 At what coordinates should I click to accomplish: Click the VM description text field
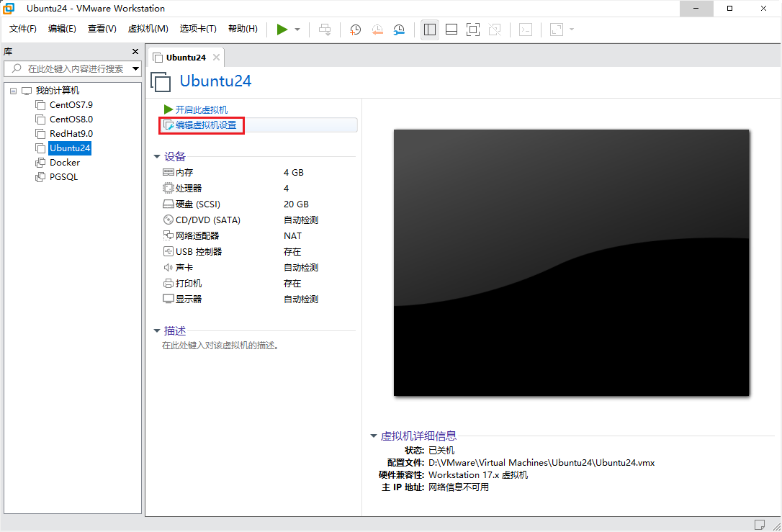tap(220, 346)
